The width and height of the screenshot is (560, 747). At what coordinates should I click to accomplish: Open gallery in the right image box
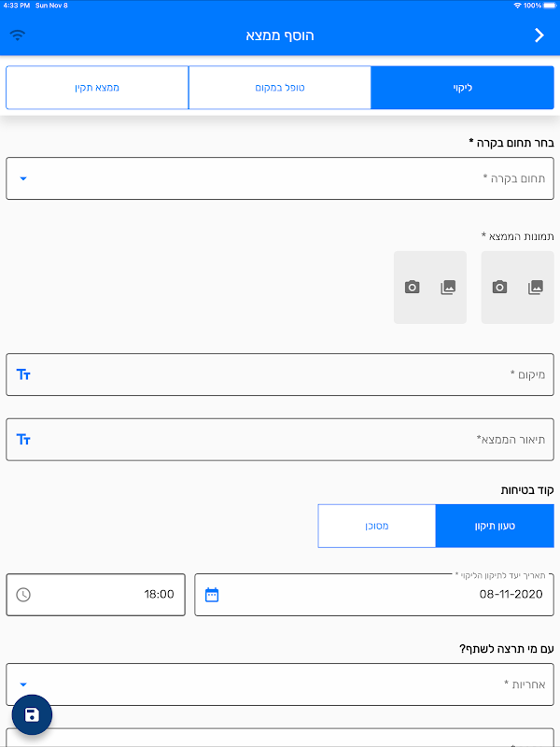tap(536, 288)
